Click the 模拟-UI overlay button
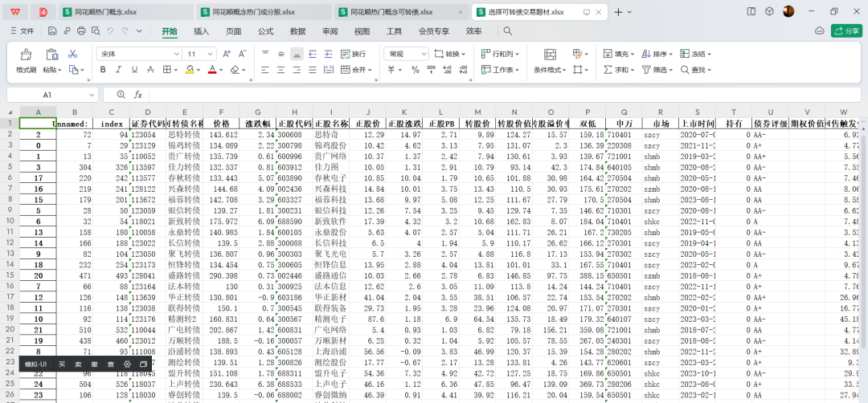 (x=38, y=364)
